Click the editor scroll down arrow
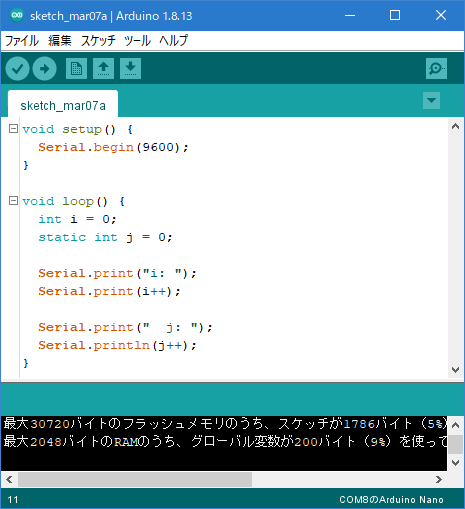 455,370
